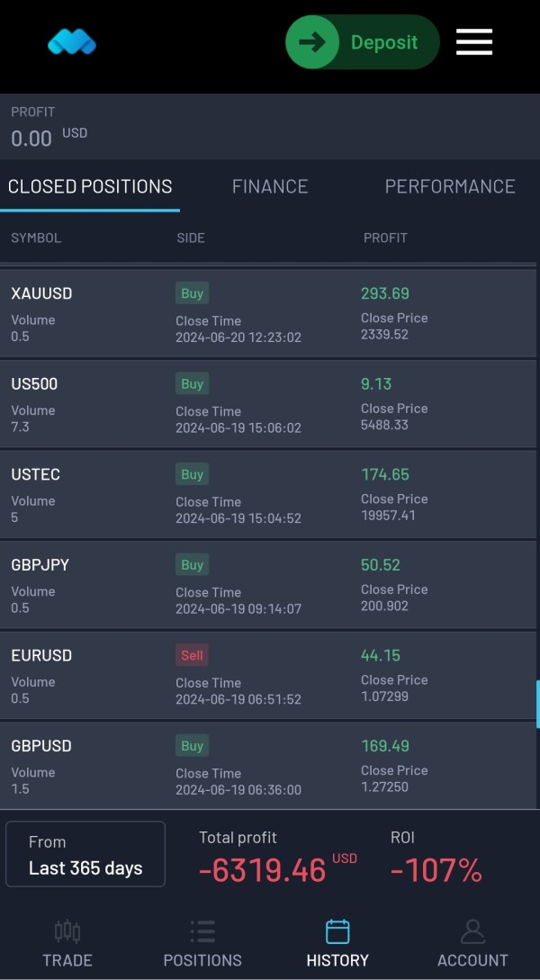Open Positions via list icon

point(202,931)
